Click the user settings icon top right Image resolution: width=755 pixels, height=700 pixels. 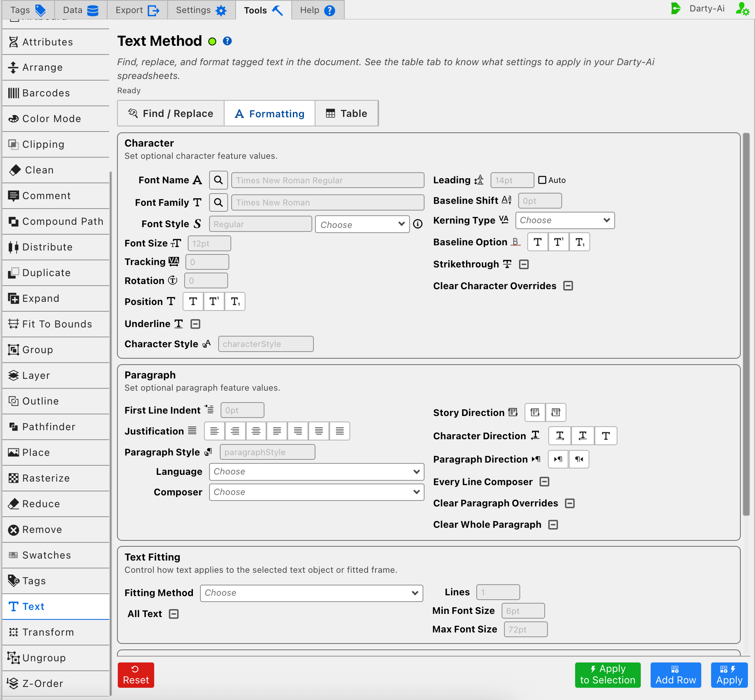tap(742, 9)
